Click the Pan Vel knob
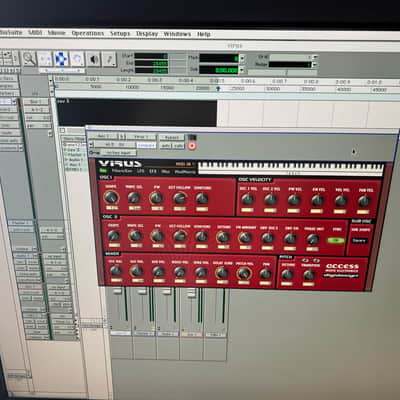The height and width of the screenshot is (400, 400). 364,201
